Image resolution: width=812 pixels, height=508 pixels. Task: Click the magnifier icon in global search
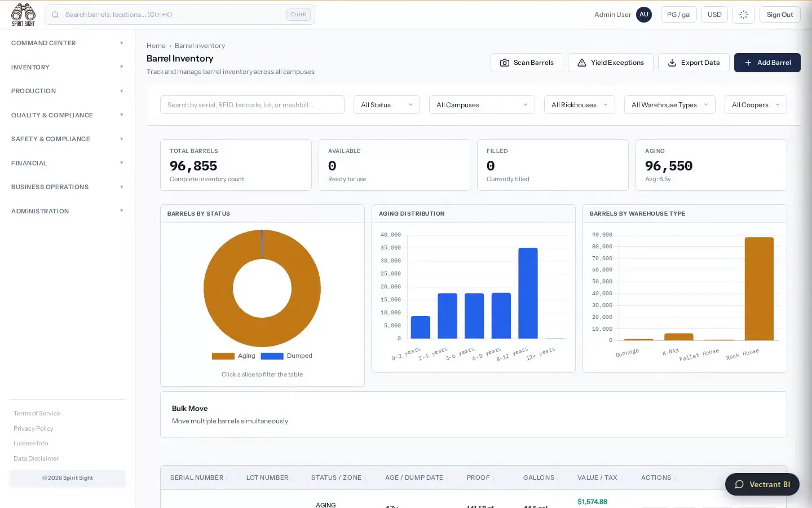click(x=55, y=15)
